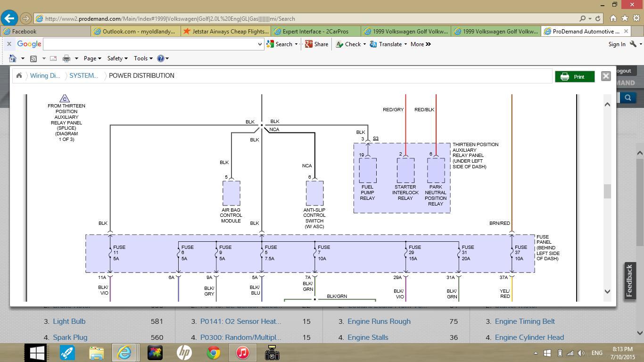Screen dimensions: 644x362
Task: Open the Safety dropdown menu
Action: point(117,58)
